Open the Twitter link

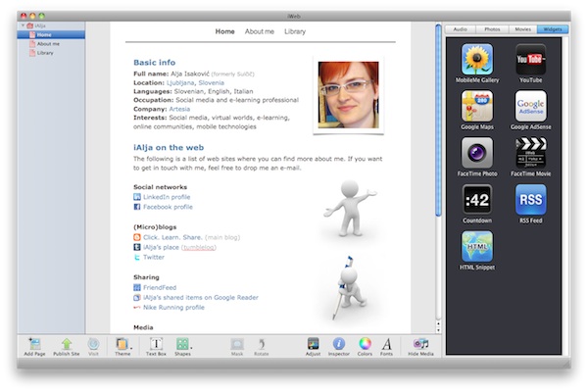point(154,258)
